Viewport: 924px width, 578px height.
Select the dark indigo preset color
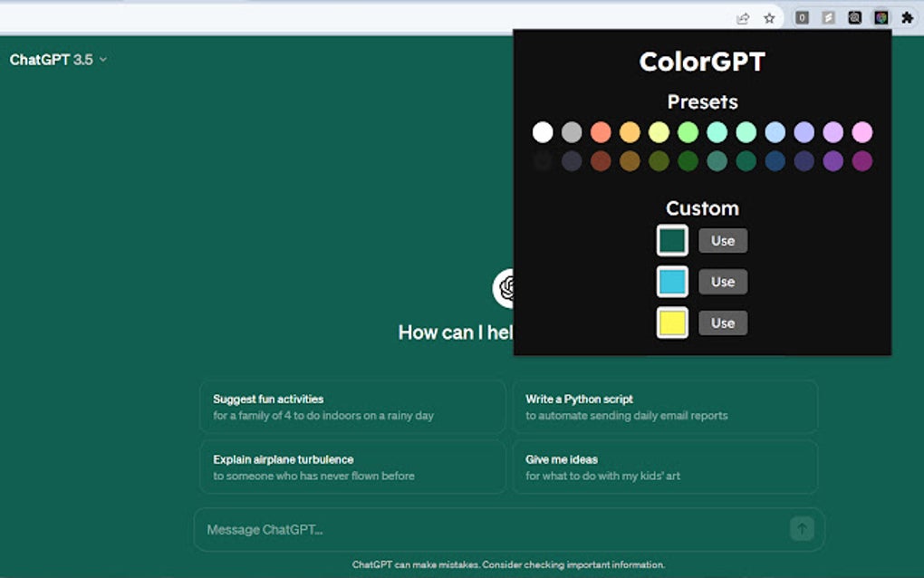click(x=804, y=161)
